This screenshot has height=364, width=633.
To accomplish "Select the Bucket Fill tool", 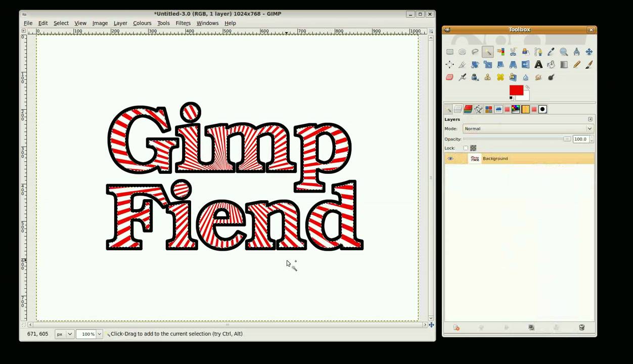I will pyautogui.click(x=551, y=64).
